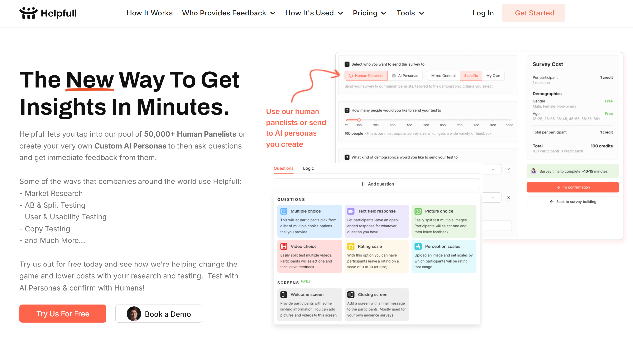
Task: Click the Rating scale icon
Action: click(350, 246)
